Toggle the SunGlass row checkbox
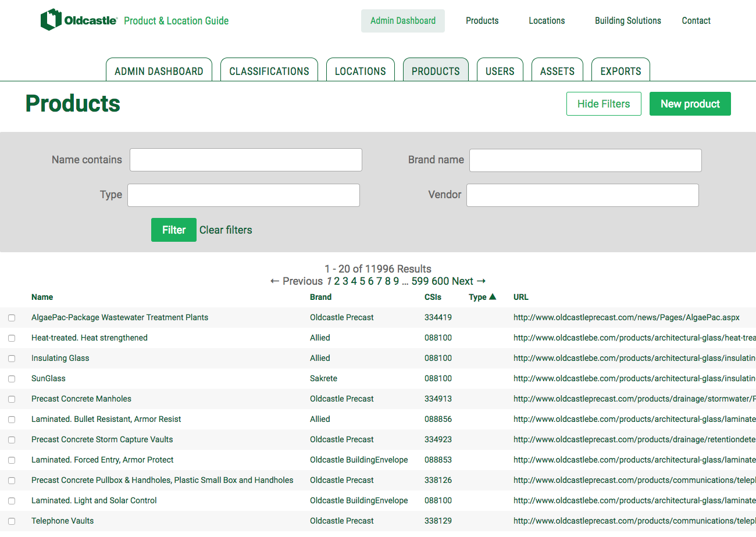756x537 pixels. click(x=12, y=379)
